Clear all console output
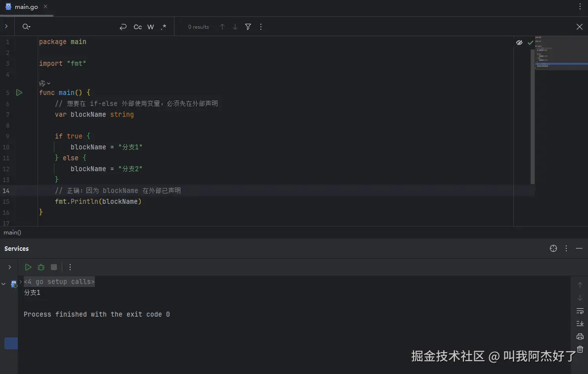The width and height of the screenshot is (588, 374). [580, 349]
